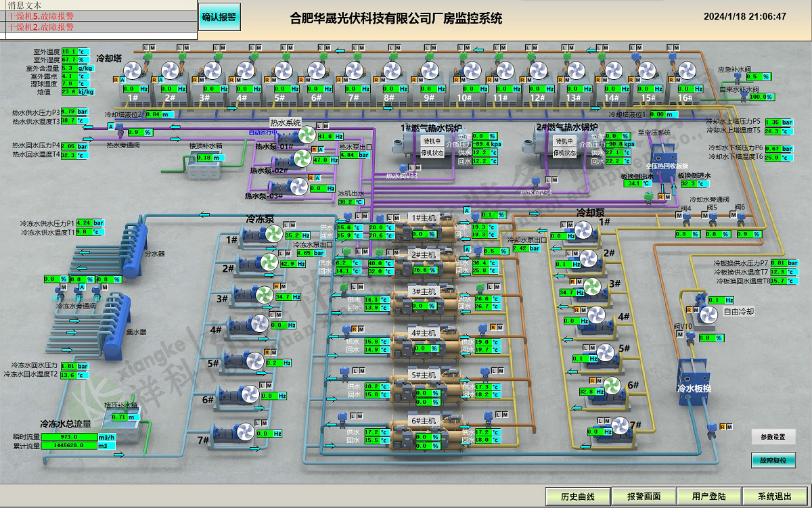Viewport: 812px width, 508px height.
Task: Click 停机状态 status on 2# boiler
Action: point(564,153)
